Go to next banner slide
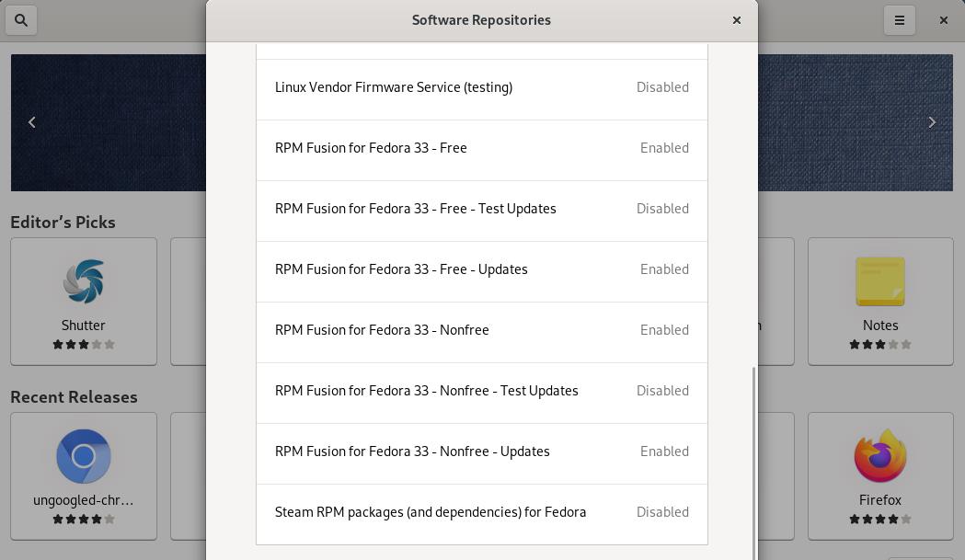 (x=932, y=121)
